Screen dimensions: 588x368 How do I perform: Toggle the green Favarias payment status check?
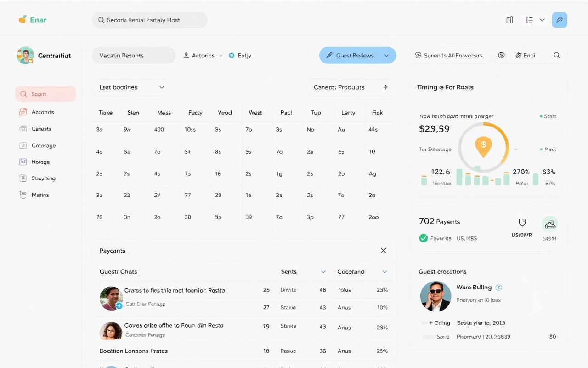423,238
